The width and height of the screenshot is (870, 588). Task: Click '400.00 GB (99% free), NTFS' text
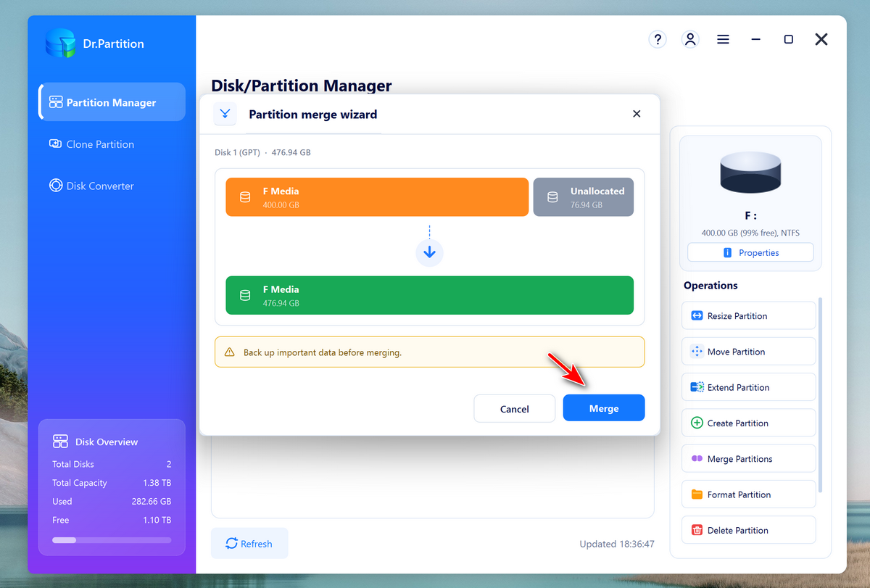[750, 233]
